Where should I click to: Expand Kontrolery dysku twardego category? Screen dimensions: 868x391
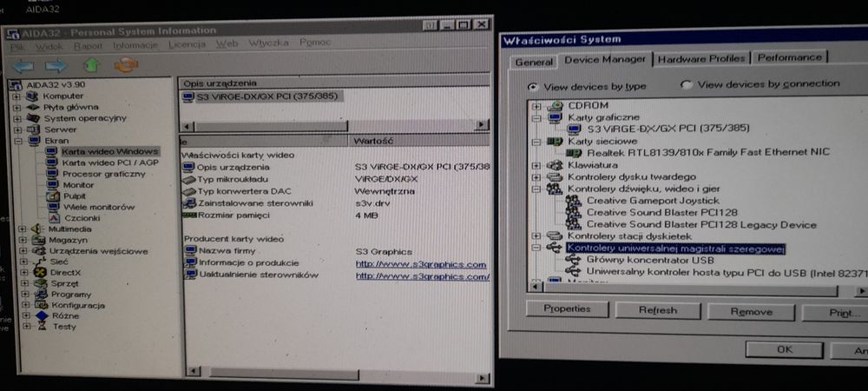[x=536, y=177]
